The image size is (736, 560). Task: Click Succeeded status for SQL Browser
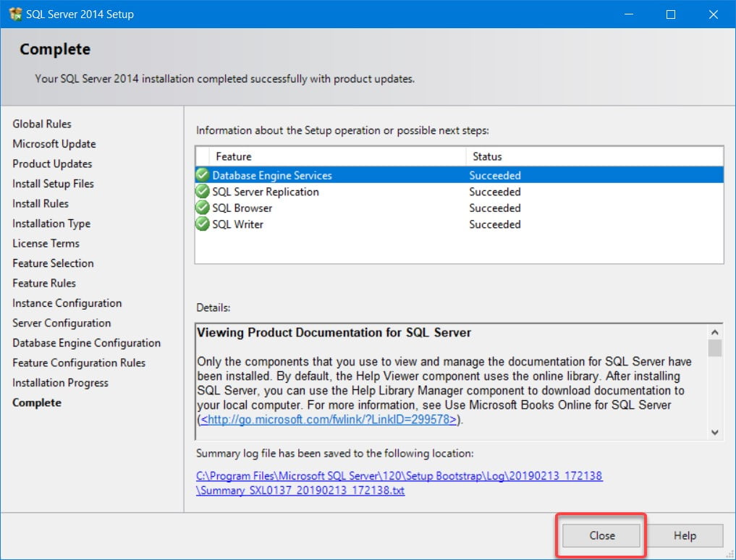pyautogui.click(x=495, y=208)
